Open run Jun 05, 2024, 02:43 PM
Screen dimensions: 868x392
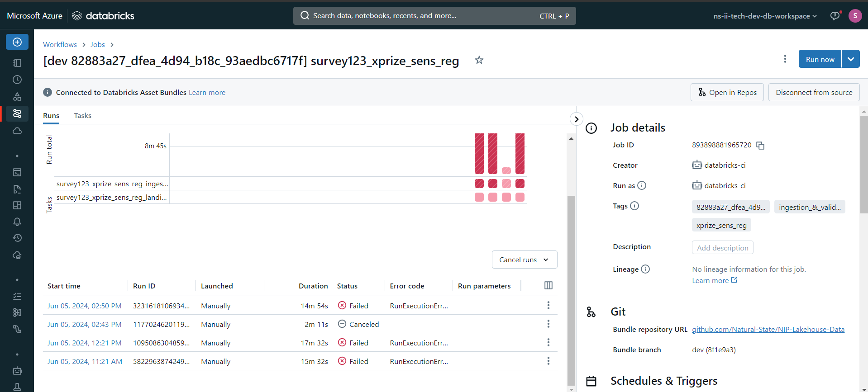point(85,325)
